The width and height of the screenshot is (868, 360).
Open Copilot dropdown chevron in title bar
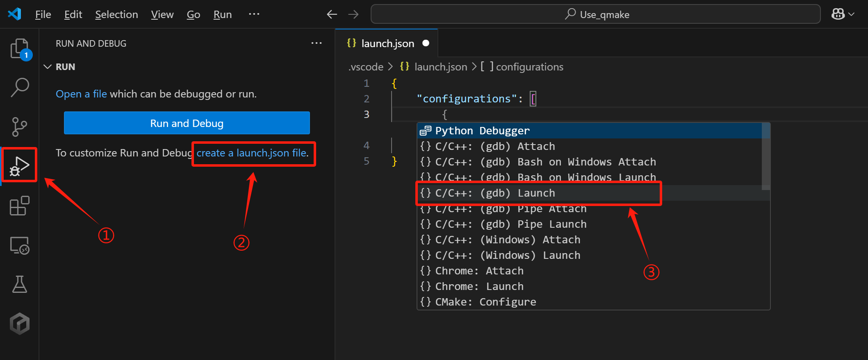click(x=852, y=14)
